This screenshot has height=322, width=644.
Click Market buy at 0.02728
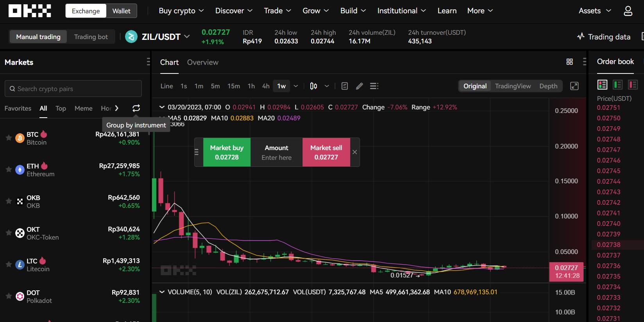point(227,152)
